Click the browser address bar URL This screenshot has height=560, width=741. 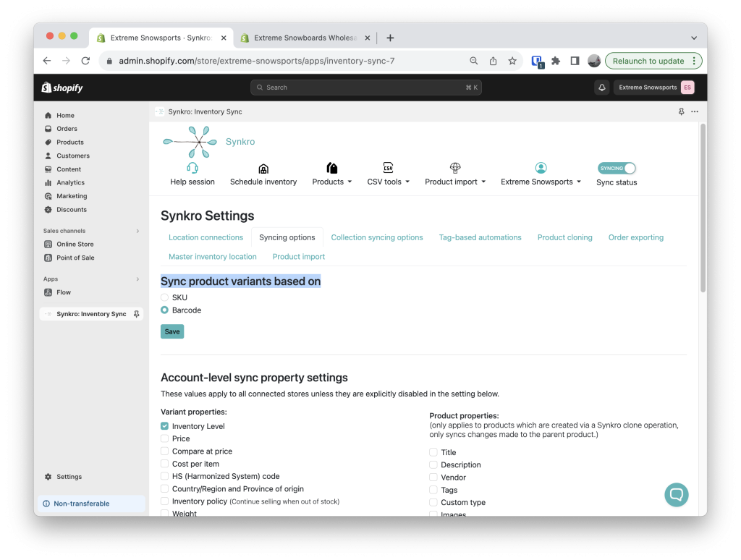coord(257,61)
